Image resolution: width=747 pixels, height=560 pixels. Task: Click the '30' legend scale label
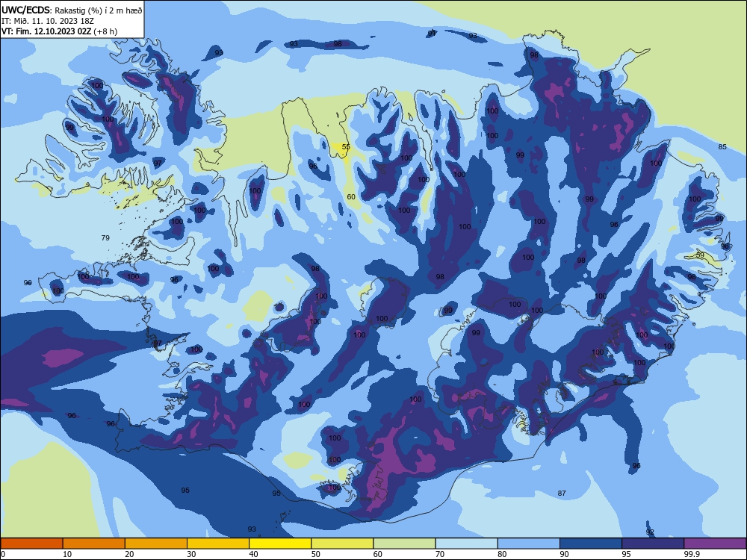191,554
